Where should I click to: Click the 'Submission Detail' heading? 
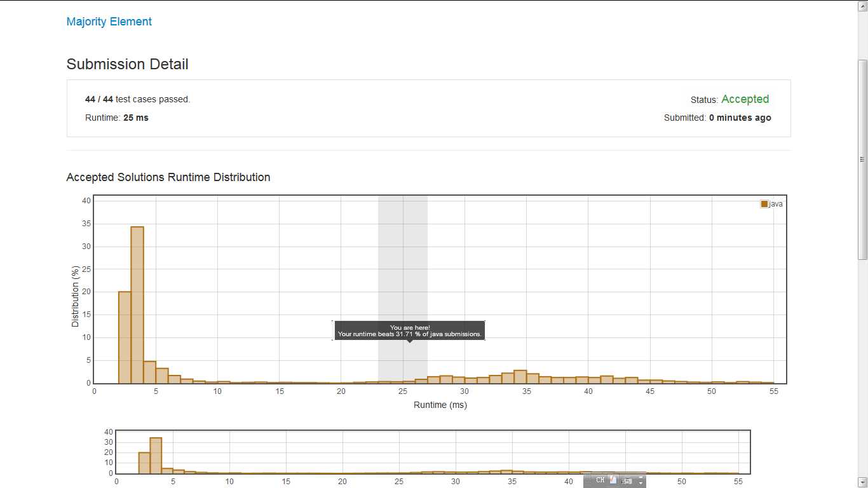127,64
